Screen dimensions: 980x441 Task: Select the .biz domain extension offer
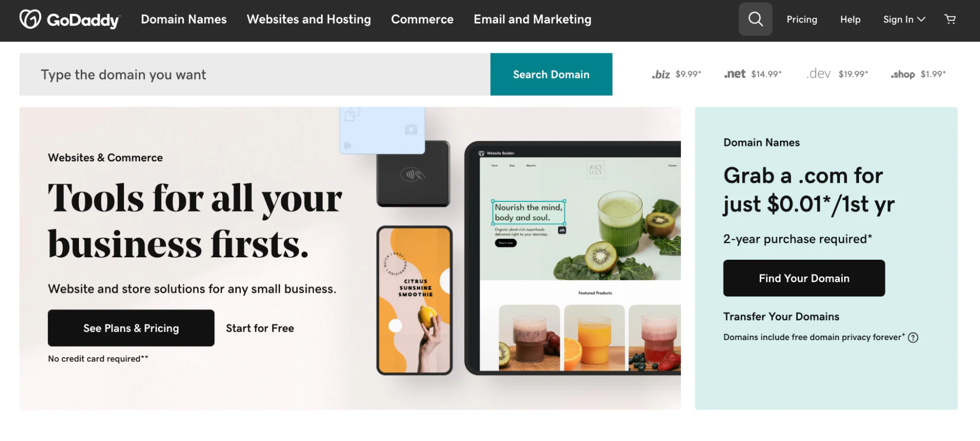pos(677,74)
